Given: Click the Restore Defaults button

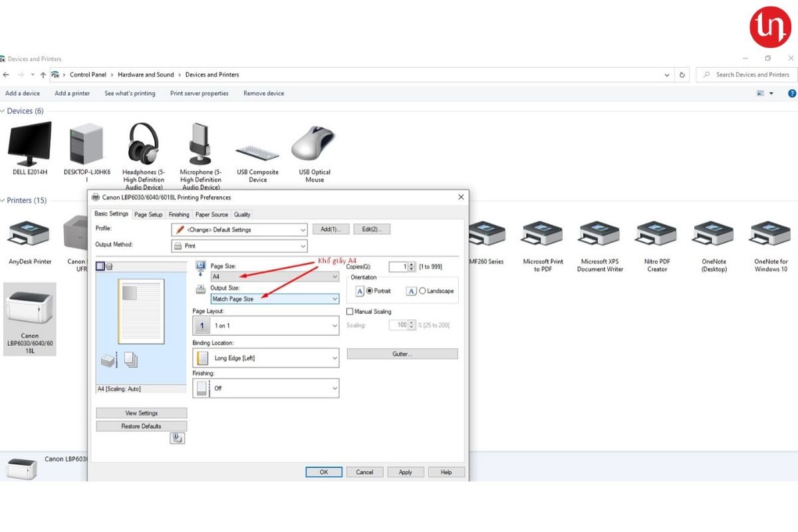Looking at the screenshot, I should [x=142, y=426].
